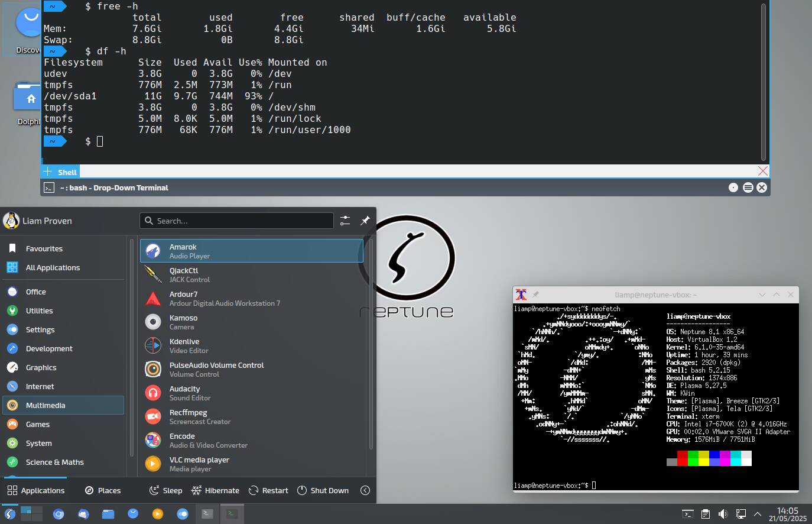Start Ardour7 Digital Audio Workstation
The width and height of the screenshot is (812, 524).
point(251,298)
